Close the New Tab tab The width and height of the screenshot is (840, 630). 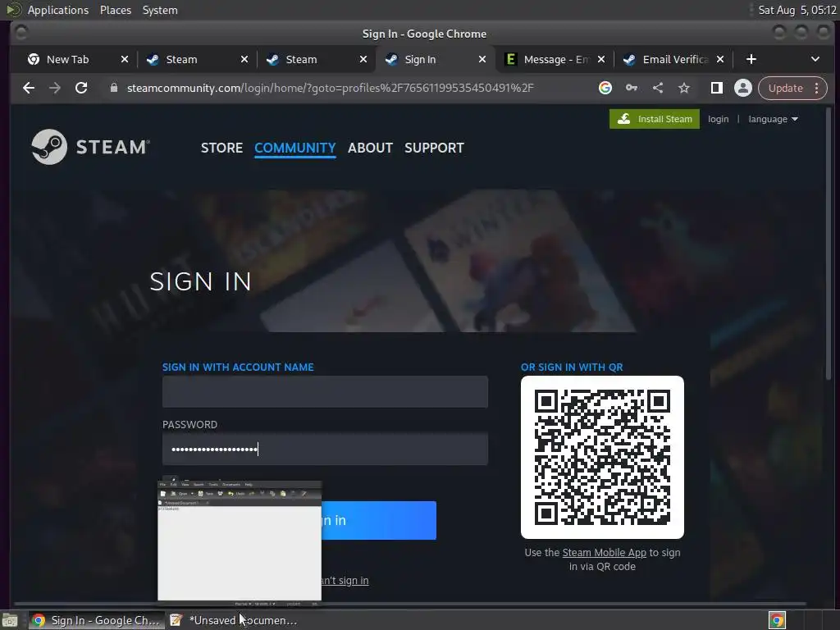pos(125,59)
